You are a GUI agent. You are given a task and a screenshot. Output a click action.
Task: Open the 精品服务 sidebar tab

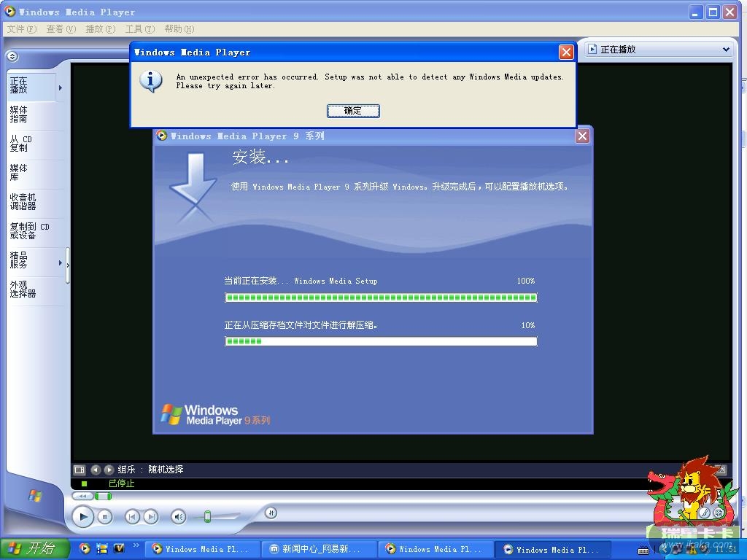coord(31,260)
